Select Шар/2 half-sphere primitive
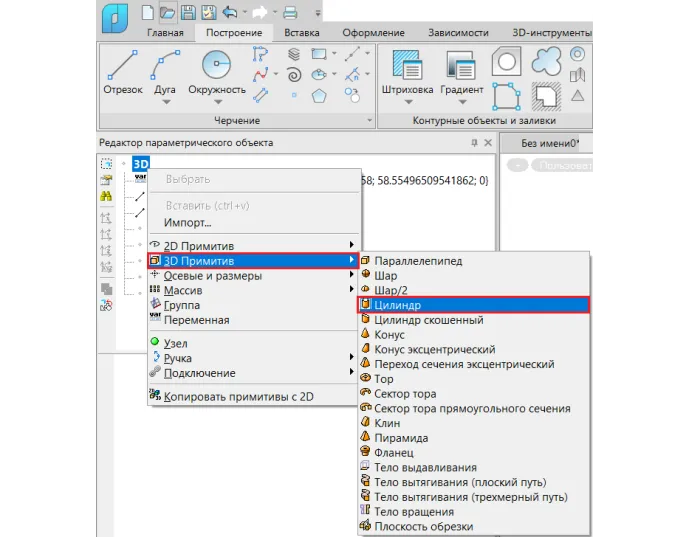Screen dimensions: 688x537 click(474, 290)
